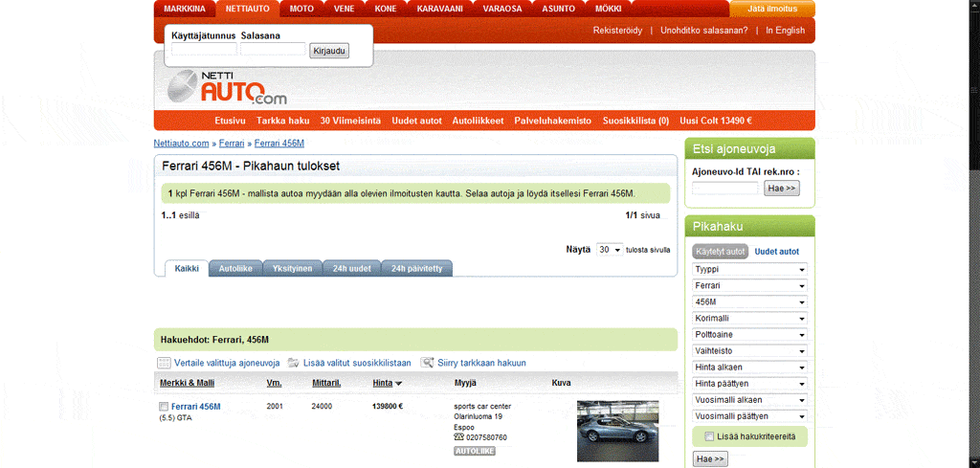Open 30 Viimeisintä in navigation bar

click(350, 121)
